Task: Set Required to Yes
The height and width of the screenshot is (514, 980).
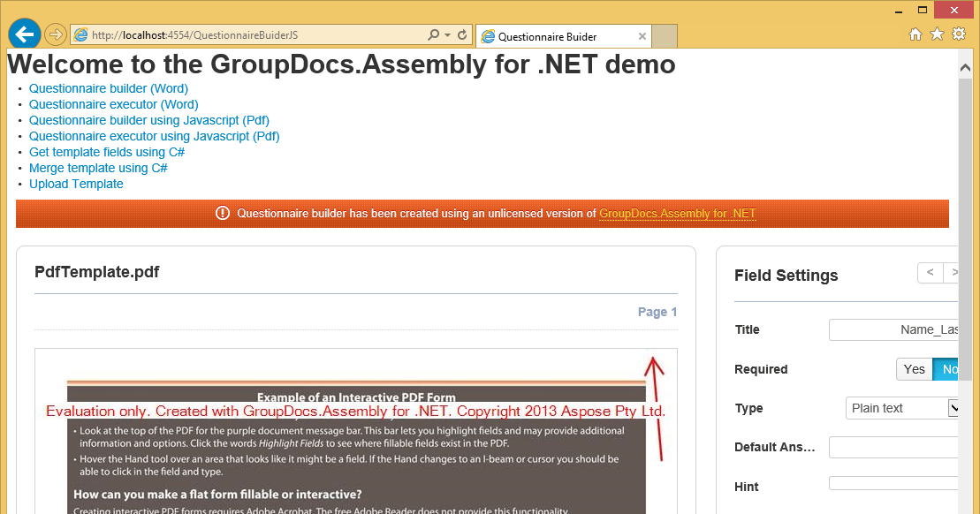Action: point(915,368)
